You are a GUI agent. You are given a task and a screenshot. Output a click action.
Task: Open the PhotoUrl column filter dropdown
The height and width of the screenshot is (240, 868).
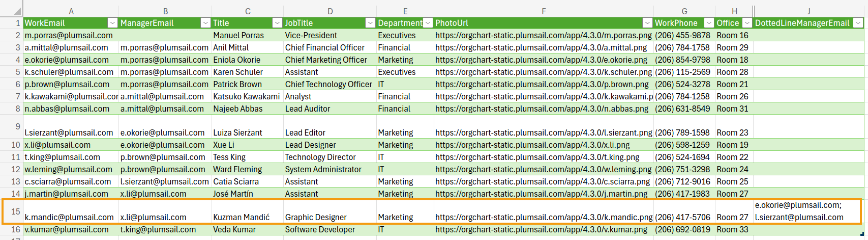click(x=647, y=23)
